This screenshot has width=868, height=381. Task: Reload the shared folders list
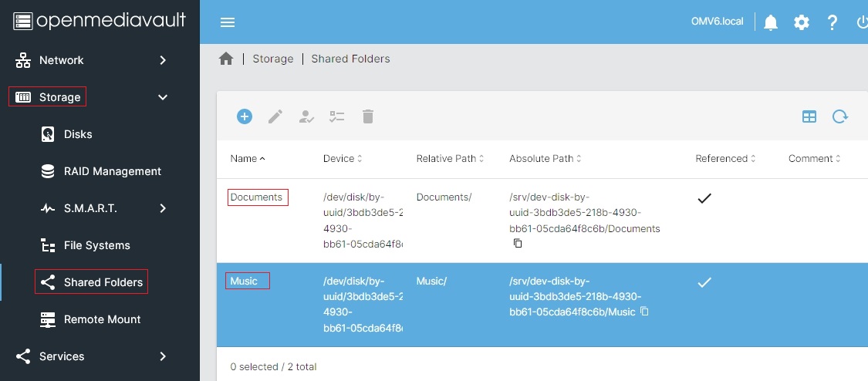click(840, 116)
